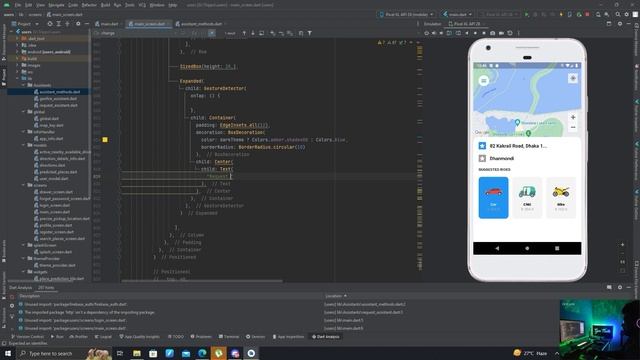640x360 pixels.
Task: Open Microsoft Edge from the taskbar
Action: click(x=202, y=353)
